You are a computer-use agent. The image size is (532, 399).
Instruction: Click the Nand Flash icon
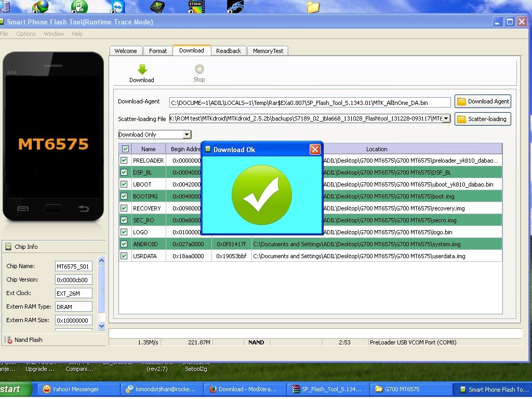[8, 340]
